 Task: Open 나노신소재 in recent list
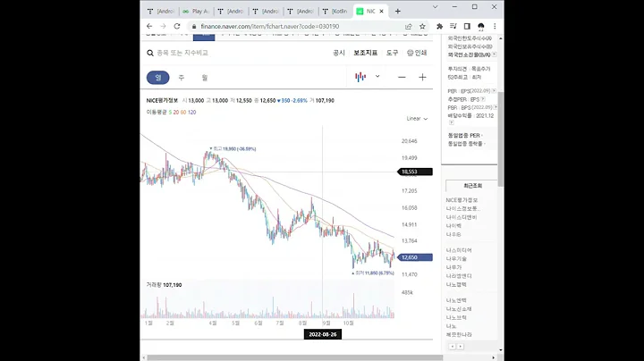pyautogui.click(x=459, y=309)
